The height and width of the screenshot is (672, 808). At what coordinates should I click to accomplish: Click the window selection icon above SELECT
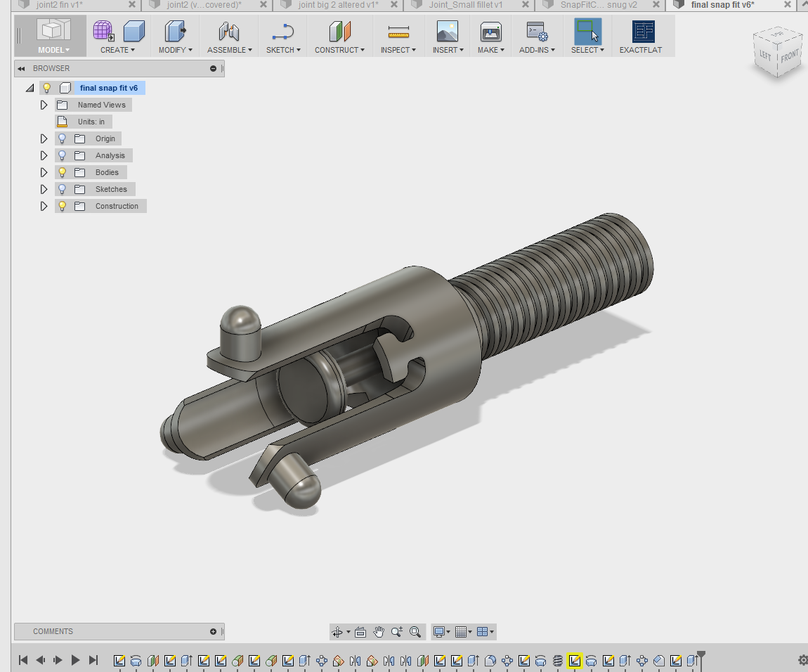coord(587,31)
